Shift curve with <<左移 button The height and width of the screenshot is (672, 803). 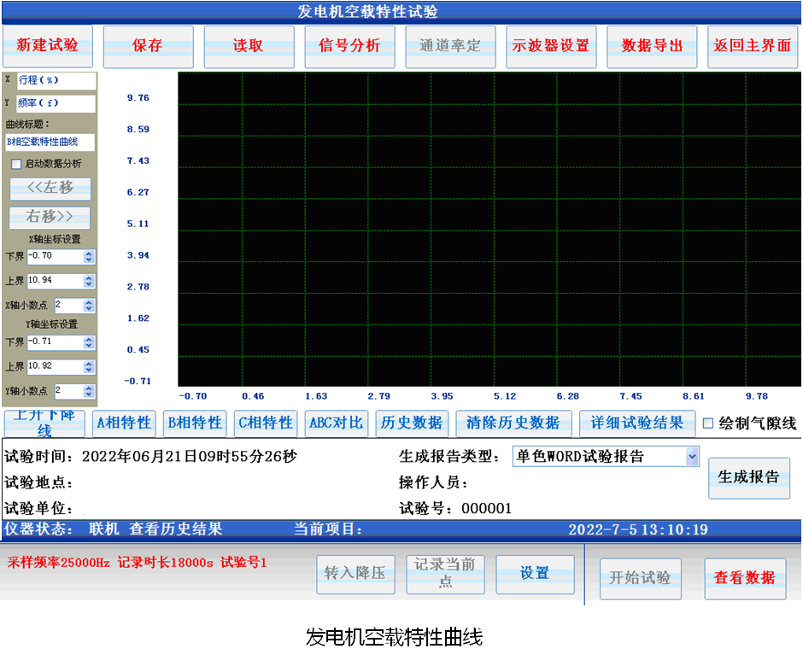[x=50, y=188]
